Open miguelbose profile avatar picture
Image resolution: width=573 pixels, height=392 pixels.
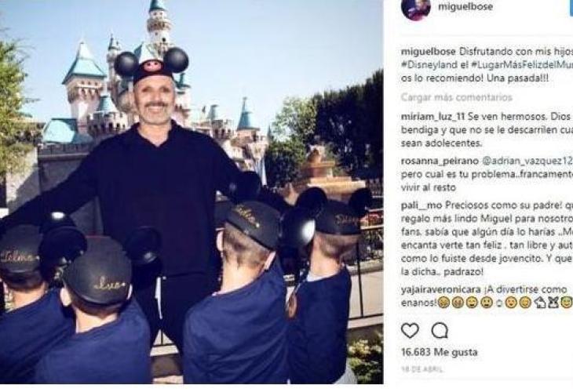point(416,8)
